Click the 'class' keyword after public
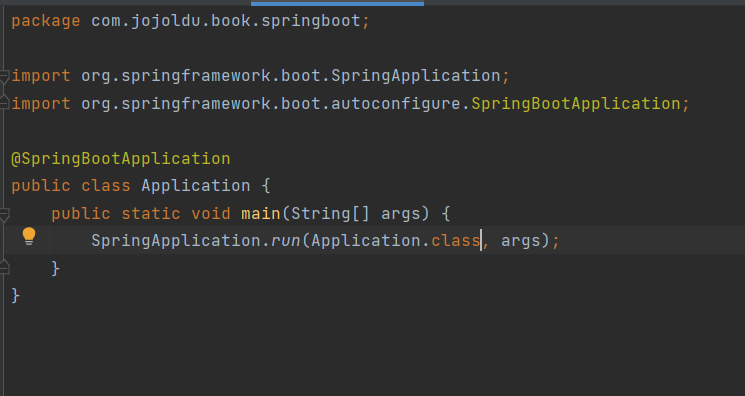745x396 pixels. [x=105, y=185]
